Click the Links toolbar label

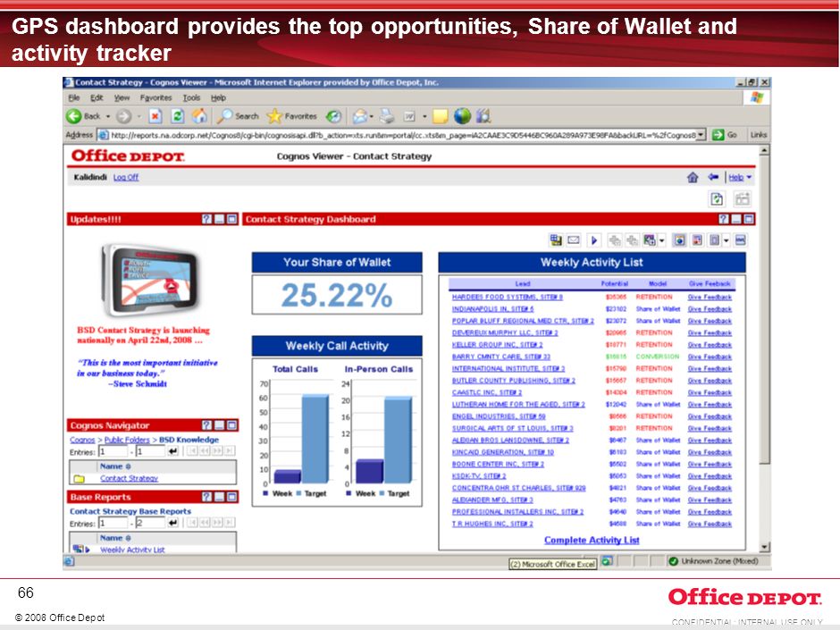759,135
